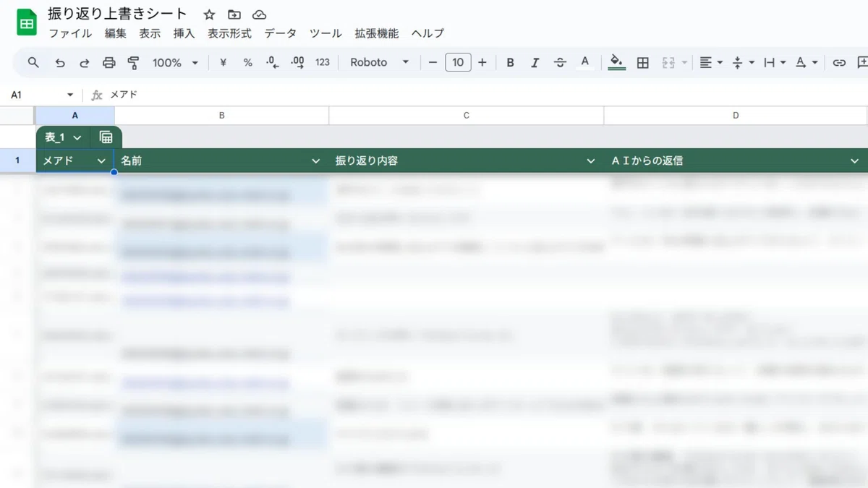Open the ＡＩからの返信 column dropdown
Viewport: 868px width, 488px height.
tap(855, 161)
